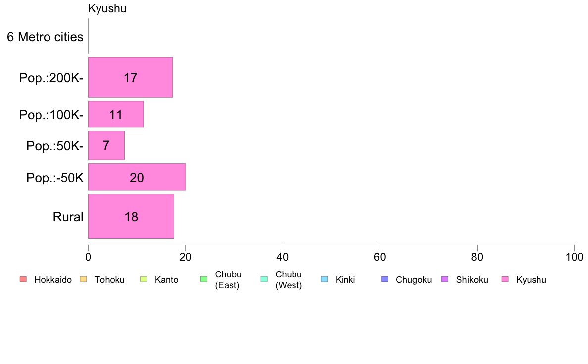Viewport: 588px width, 364px height.
Task: Select the Kanto legend swatch
Action: (x=144, y=279)
